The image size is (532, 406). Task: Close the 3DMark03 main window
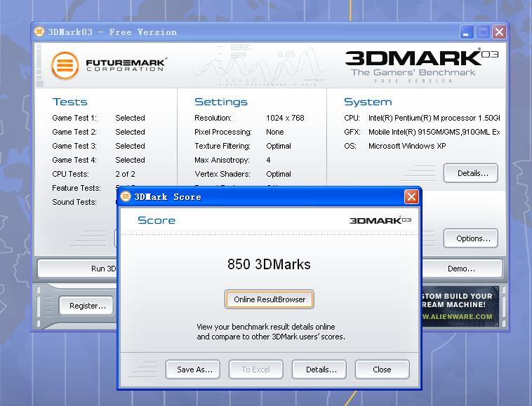[x=499, y=32]
